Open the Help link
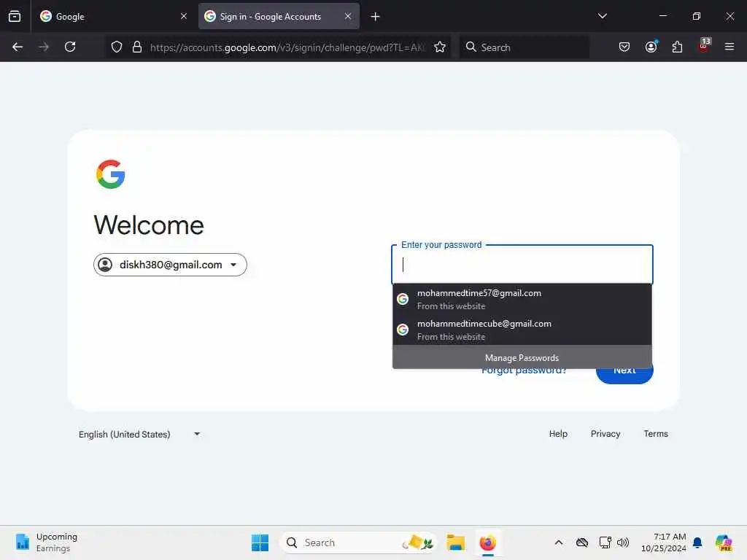Screen dimensions: 747x560 click(x=558, y=434)
